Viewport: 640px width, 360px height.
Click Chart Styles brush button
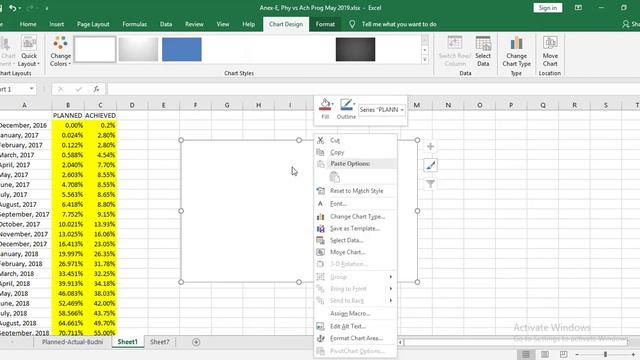coord(430,165)
